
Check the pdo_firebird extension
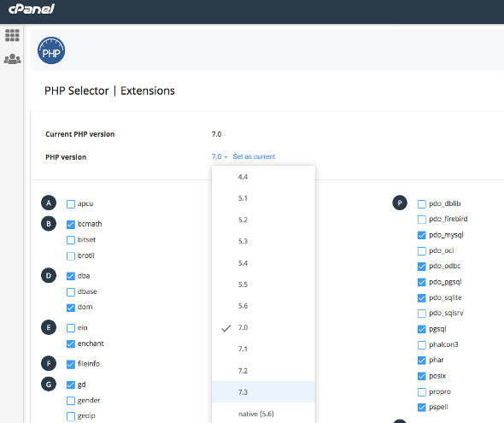(x=422, y=220)
